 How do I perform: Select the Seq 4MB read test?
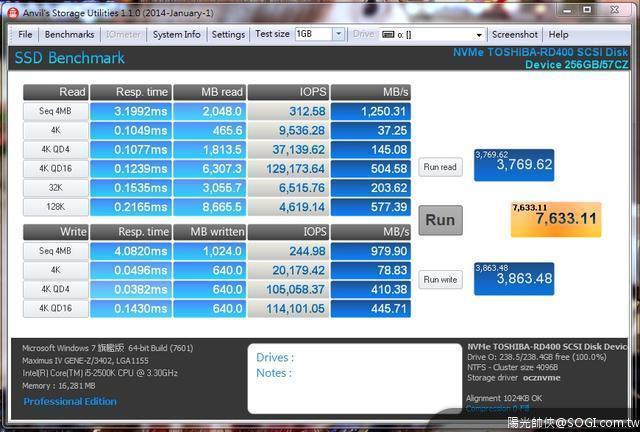(x=56, y=111)
